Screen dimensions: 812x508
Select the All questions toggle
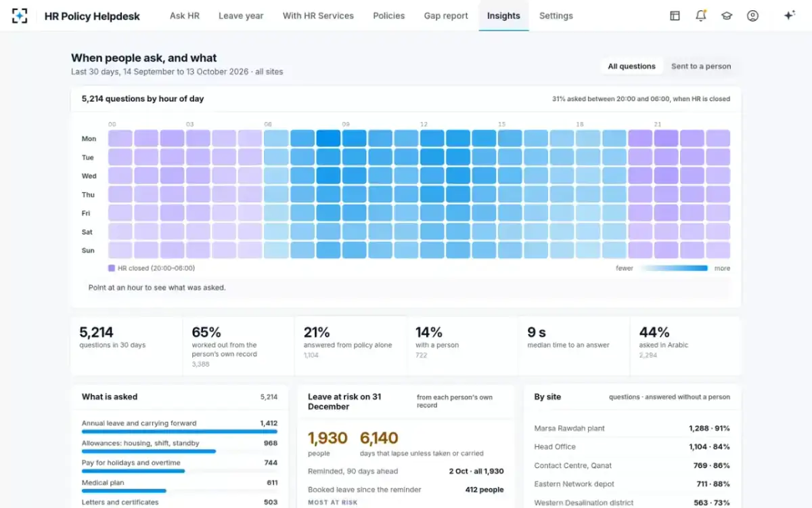coord(631,66)
